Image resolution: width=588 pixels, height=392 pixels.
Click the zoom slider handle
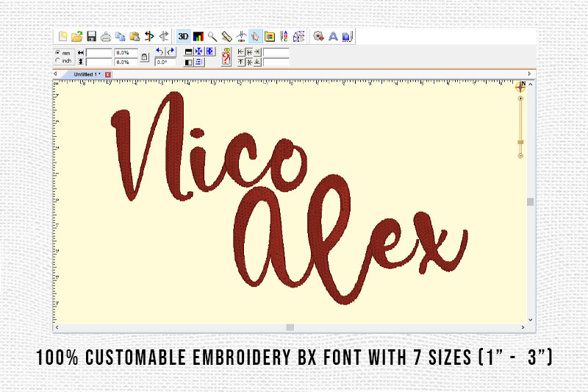pos(520,142)
